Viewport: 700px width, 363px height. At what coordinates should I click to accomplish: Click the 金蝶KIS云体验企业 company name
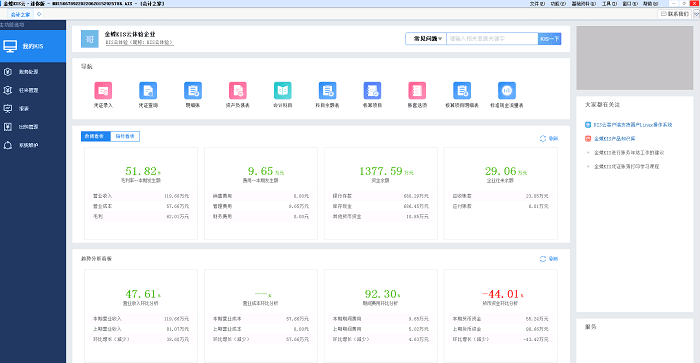[130, 34]
